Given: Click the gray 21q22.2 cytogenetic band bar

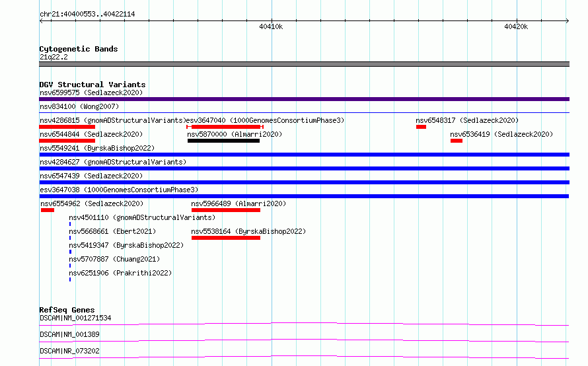Looking at the screenshot, I should click(304, 64).
